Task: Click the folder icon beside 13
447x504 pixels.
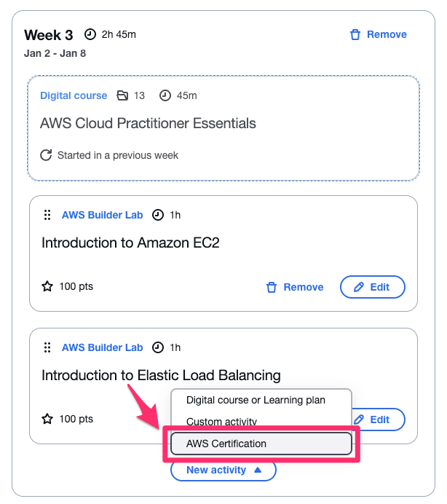Action: click(122, 95)
